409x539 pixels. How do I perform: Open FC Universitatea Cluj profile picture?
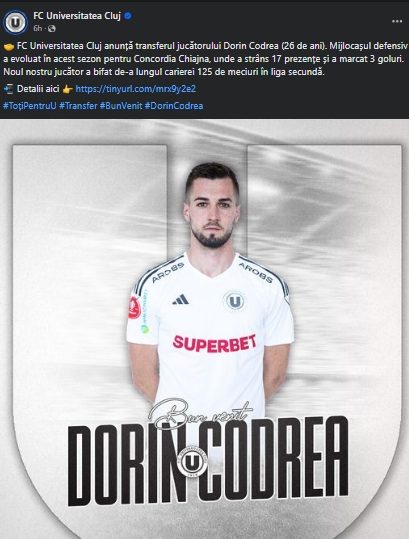[15, 22]
